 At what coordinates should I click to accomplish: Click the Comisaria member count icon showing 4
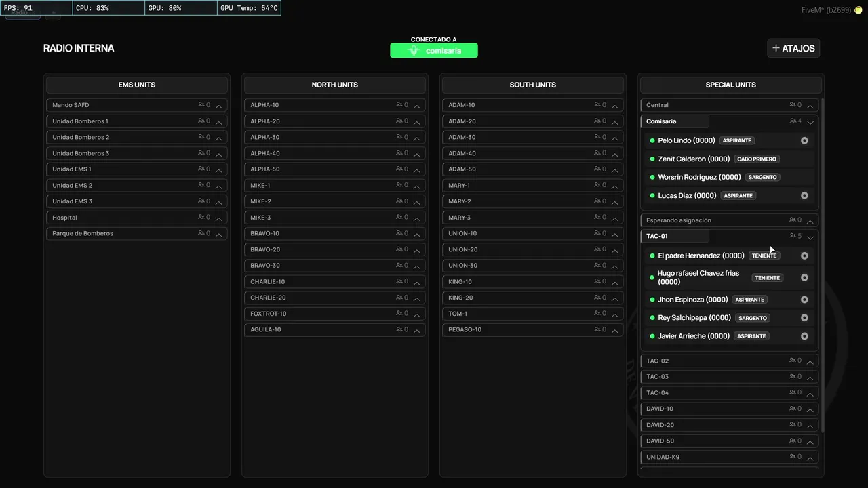[x=793, y=121]
